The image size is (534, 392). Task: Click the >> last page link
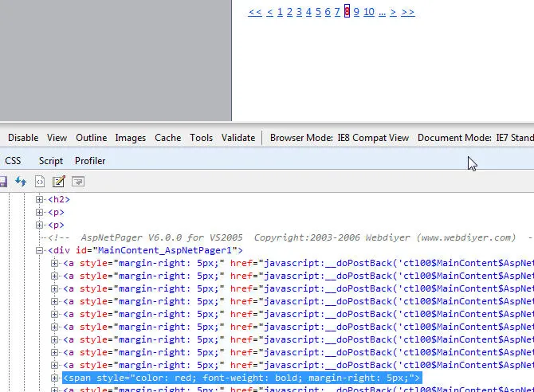[407, 12]
